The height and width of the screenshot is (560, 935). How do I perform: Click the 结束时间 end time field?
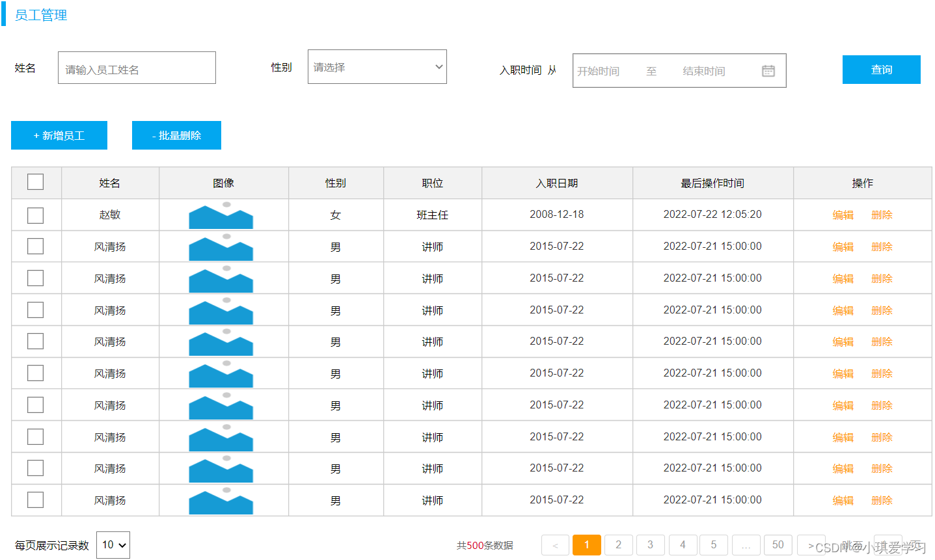point(703,70)
